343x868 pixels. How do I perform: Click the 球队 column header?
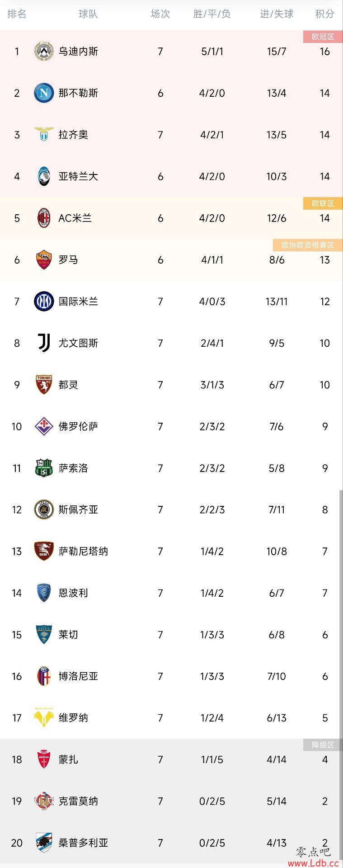(88, 14)
